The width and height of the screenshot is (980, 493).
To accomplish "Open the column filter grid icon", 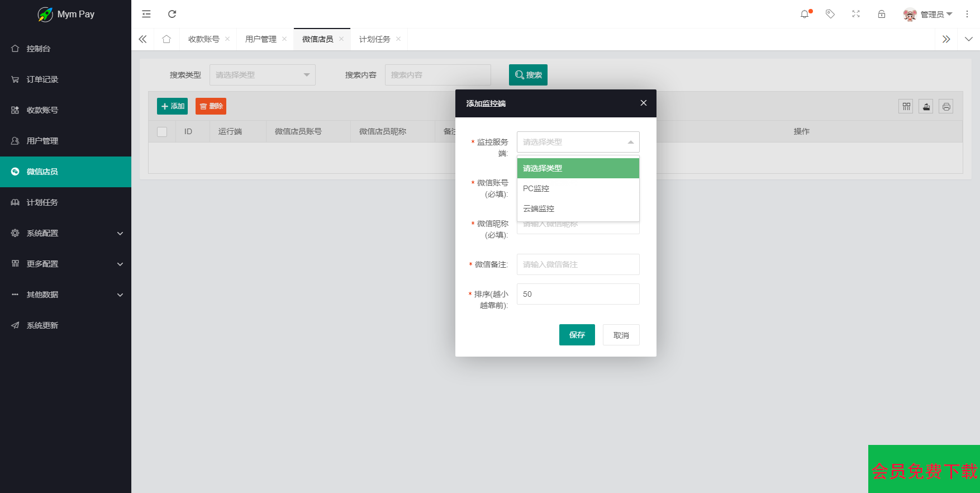I will (x=906, y=107).
